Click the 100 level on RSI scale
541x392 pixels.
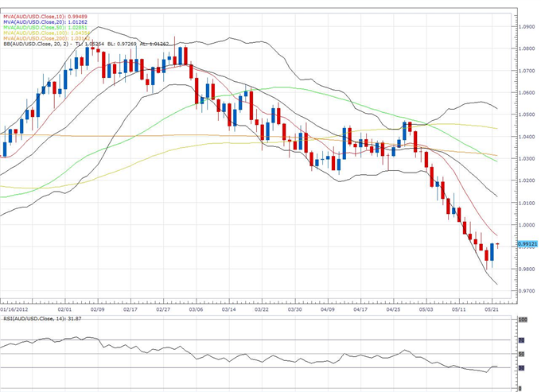point(521,320)
